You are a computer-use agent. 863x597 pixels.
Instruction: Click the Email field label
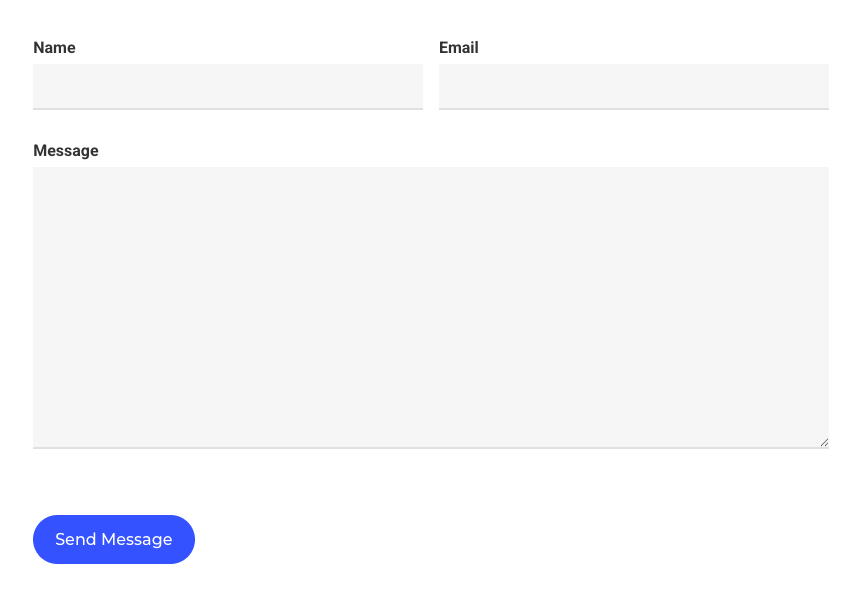[459, 48]
